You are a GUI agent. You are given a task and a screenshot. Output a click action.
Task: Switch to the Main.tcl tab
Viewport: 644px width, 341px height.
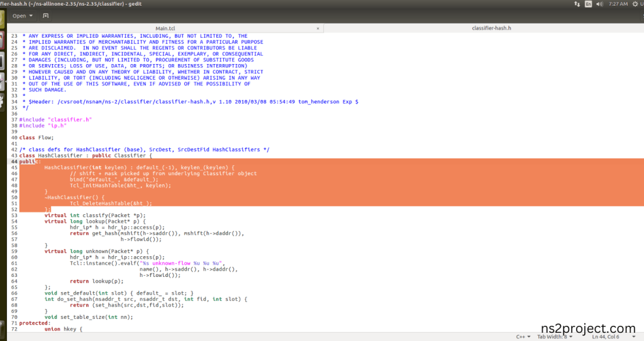tap(165, 28)
